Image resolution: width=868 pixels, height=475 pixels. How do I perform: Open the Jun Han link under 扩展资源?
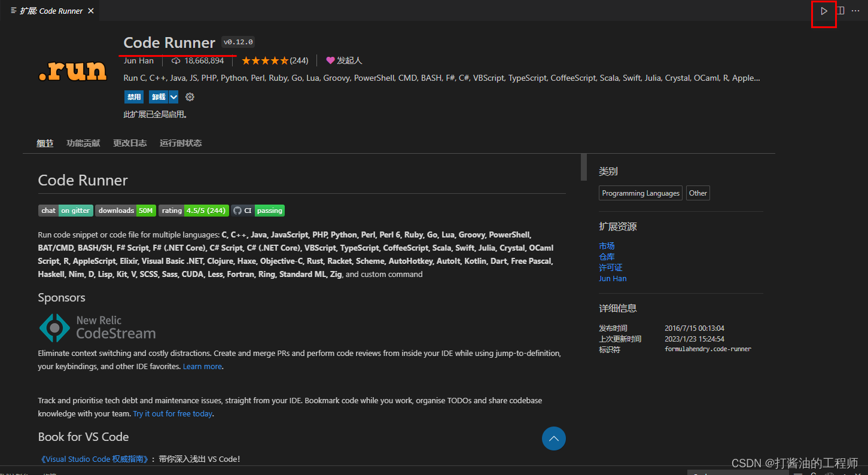point(613,278)
